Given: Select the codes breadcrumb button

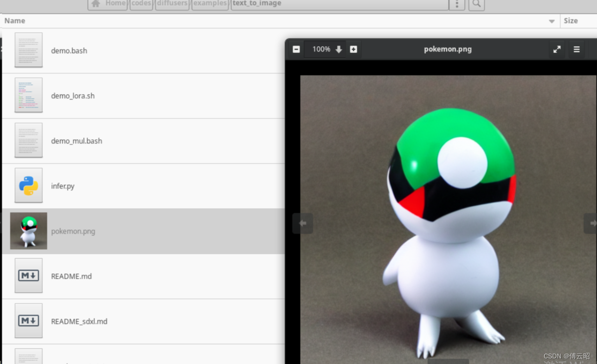Looking at the screenshot, I should 141,3.
